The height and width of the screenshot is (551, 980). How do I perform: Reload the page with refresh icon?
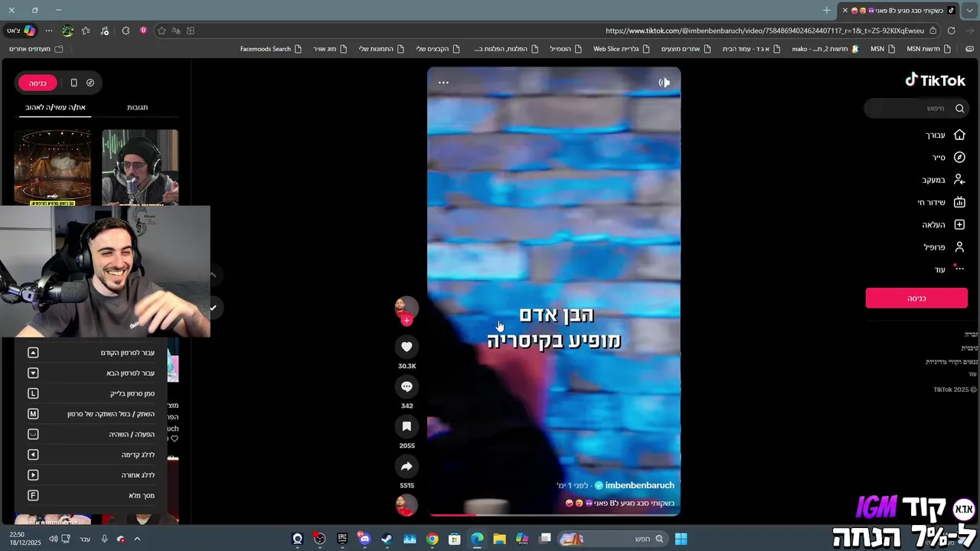click(x=951, y=31)
